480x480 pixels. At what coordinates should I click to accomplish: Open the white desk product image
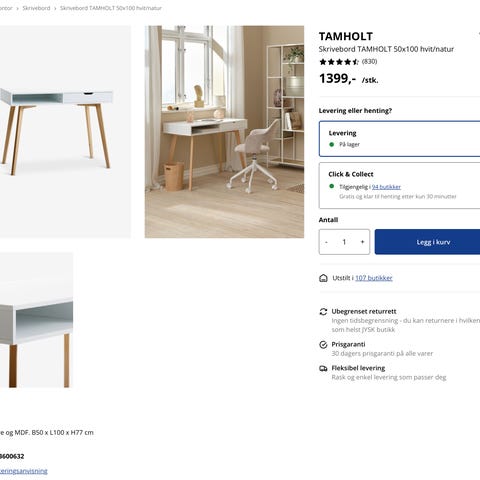[x=65, y=132]
